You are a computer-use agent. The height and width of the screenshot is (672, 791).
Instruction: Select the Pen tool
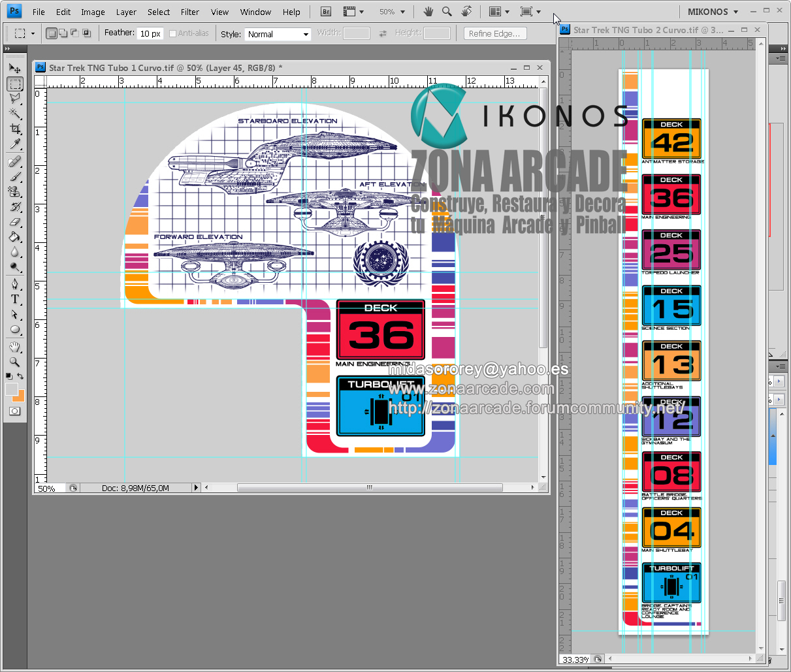point(14,284)
